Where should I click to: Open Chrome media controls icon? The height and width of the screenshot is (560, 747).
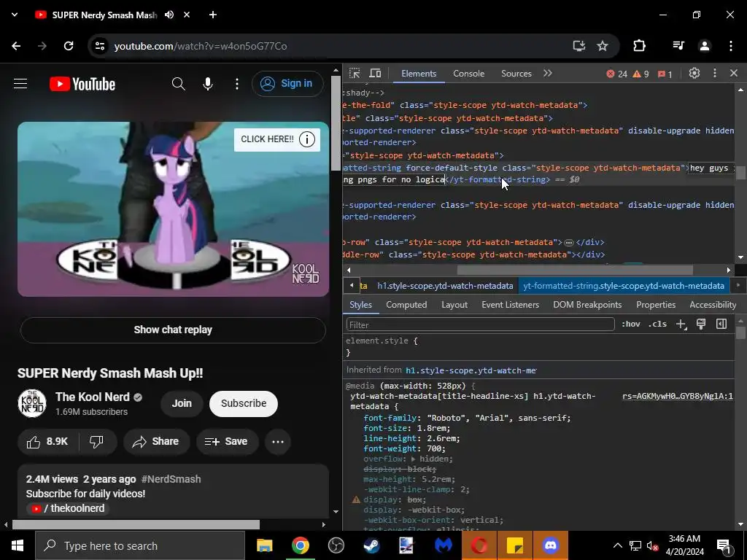(678, 46)
